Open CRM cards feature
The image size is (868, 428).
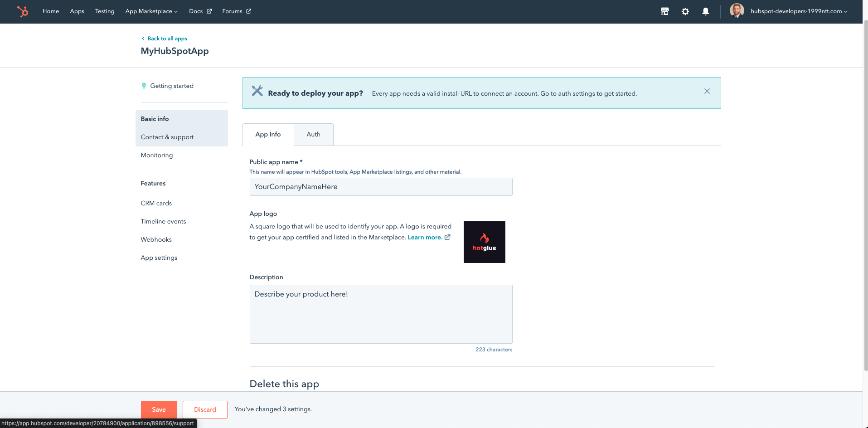coord(156,204)
